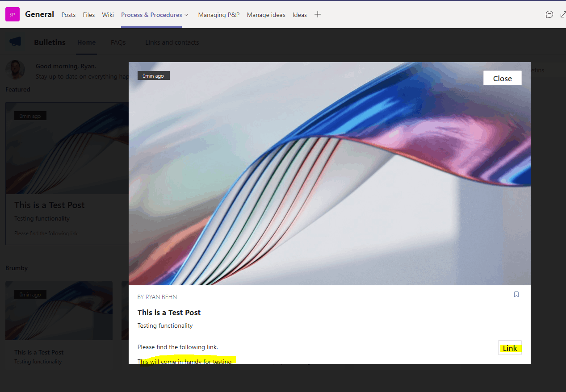Expand Process & Procedures tab chevron

(x=186, y=15)
